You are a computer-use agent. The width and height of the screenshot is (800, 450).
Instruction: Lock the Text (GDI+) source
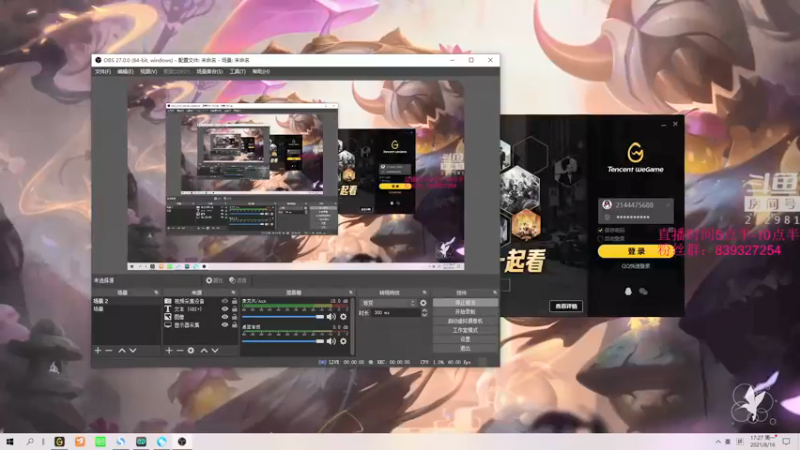click(x=234, y=309)
